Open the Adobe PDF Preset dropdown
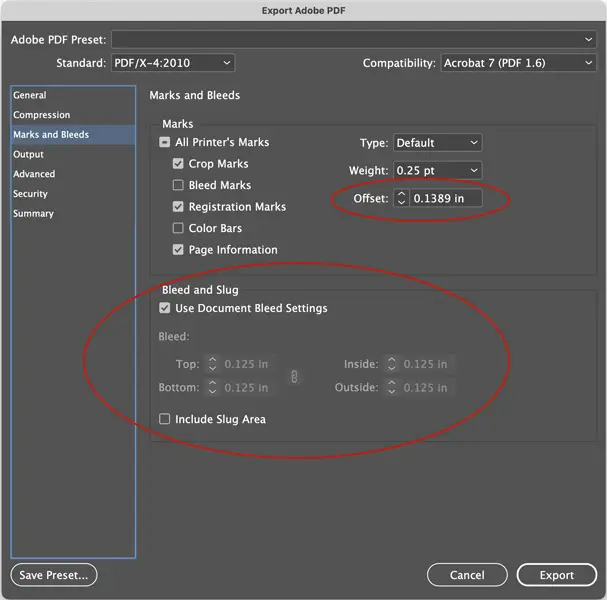Screen dimensions: 607x600 354,39
